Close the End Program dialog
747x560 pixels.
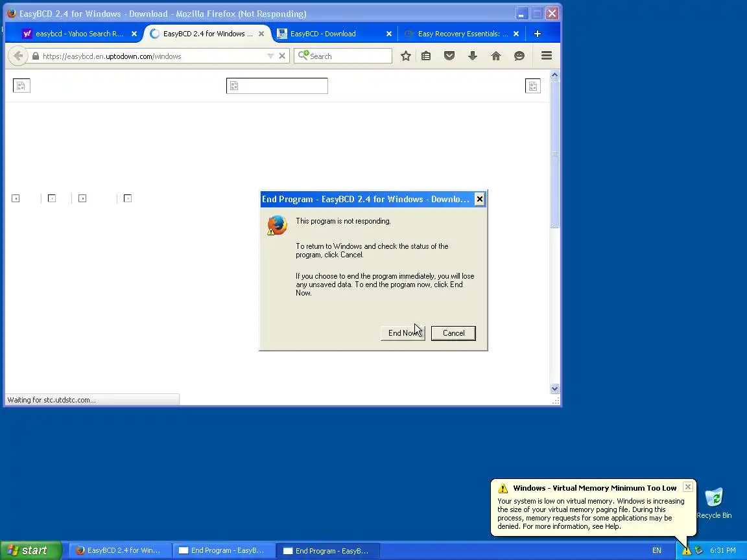(480, 199)
